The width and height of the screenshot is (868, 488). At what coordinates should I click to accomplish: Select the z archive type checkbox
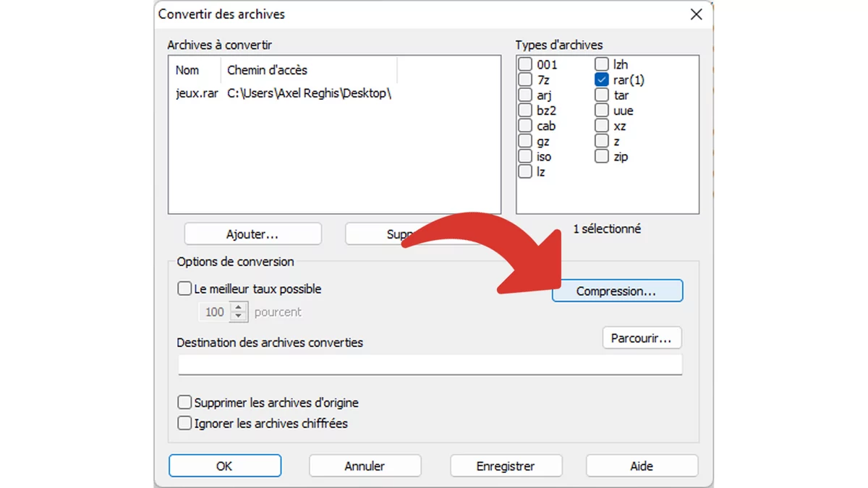(x=602, y=141)
